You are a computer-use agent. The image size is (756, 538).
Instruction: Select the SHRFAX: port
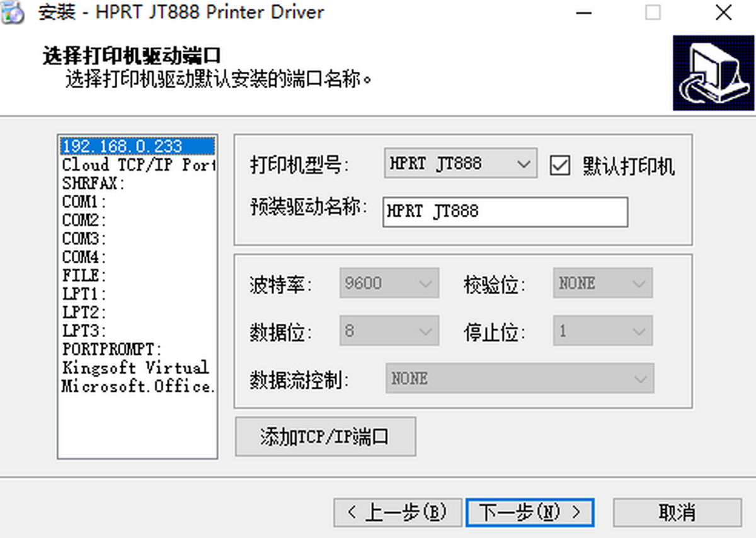click(137, 183)
